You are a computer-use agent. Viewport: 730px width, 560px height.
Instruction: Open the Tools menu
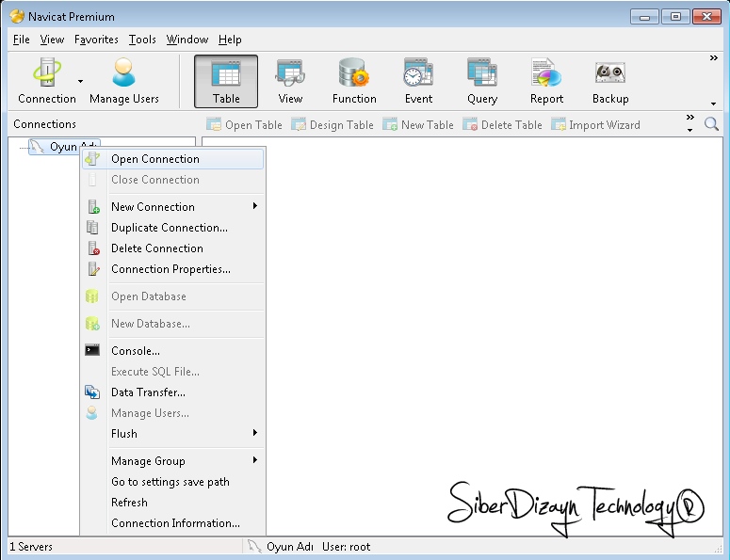point(142,40)
